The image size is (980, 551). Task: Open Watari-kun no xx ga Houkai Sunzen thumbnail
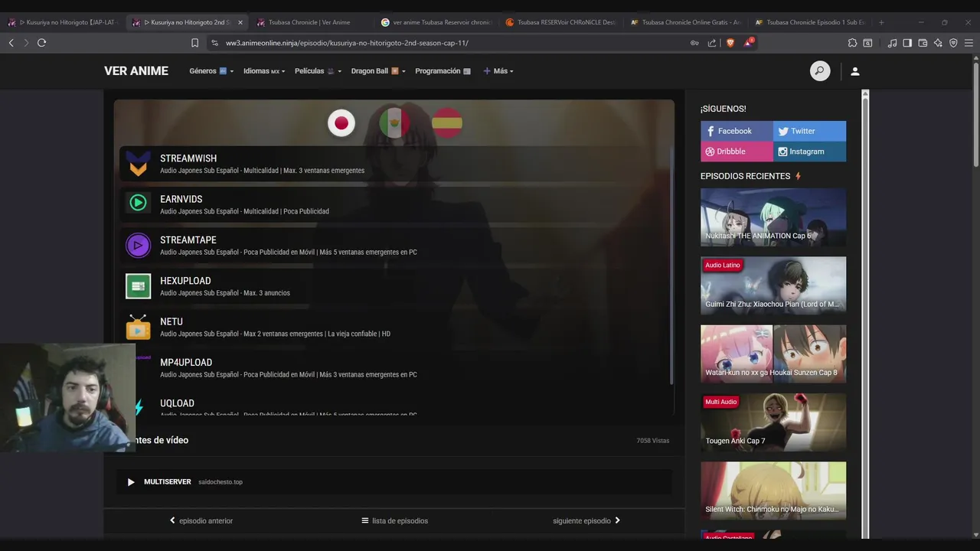point(773,354)
